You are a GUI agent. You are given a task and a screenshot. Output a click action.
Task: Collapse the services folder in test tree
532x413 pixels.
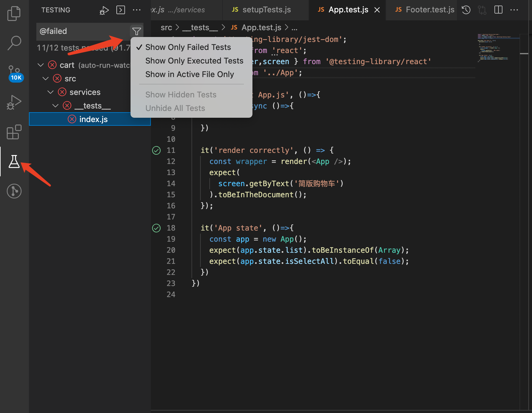[50, 92]
